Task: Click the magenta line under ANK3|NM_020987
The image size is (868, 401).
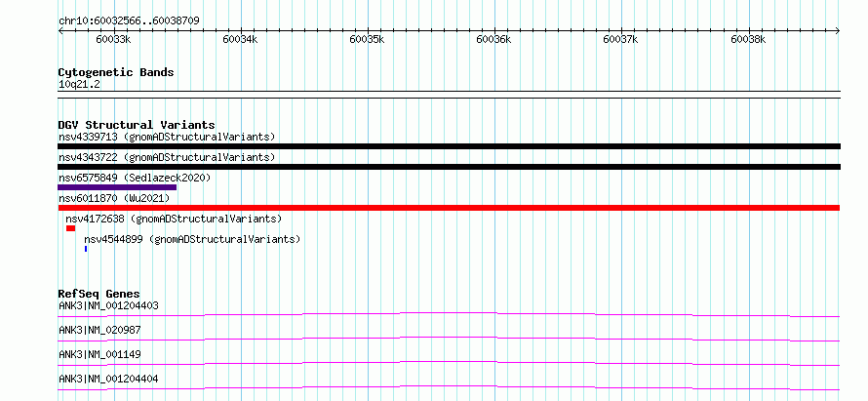Action: coord(449,339)
